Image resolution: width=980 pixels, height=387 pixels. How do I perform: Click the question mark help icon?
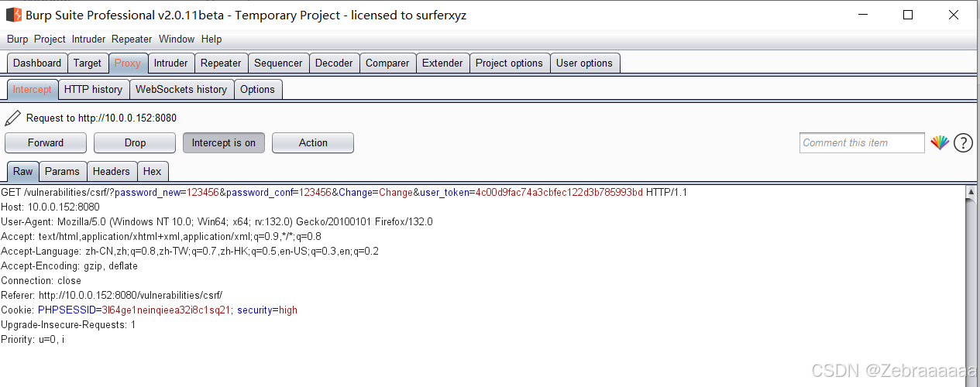click(963, 142)
